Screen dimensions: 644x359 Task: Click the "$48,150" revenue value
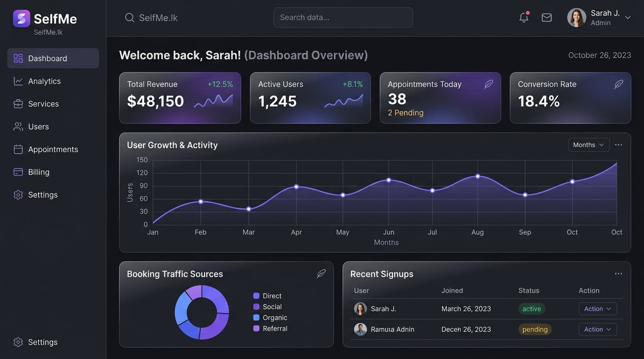pyautogui.click(x=155, y=101)
